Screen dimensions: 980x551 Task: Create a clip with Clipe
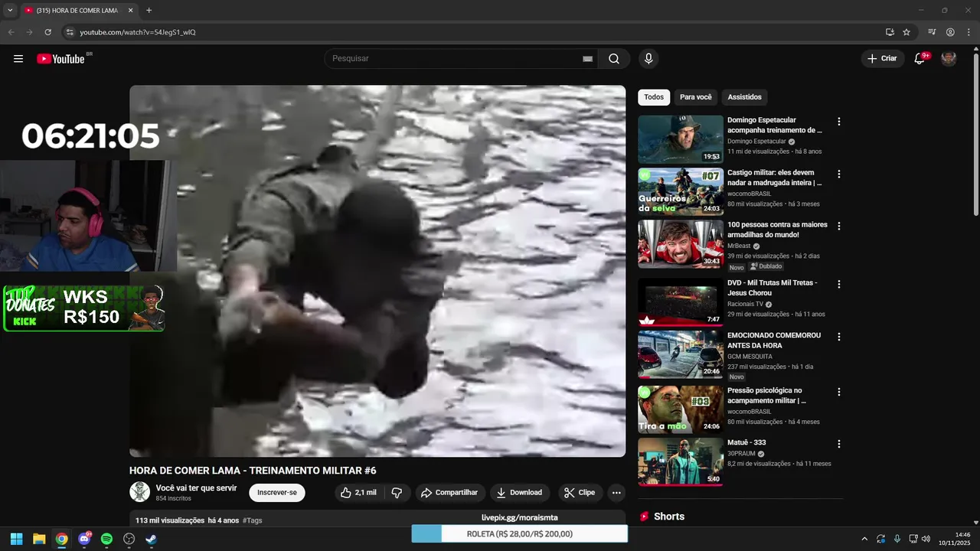click(x=580, y=493)
